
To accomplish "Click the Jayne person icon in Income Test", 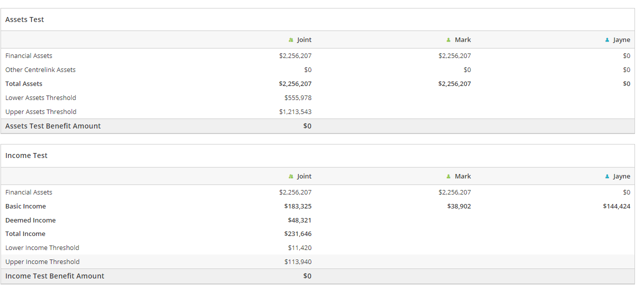I will [x=607, y=176].
